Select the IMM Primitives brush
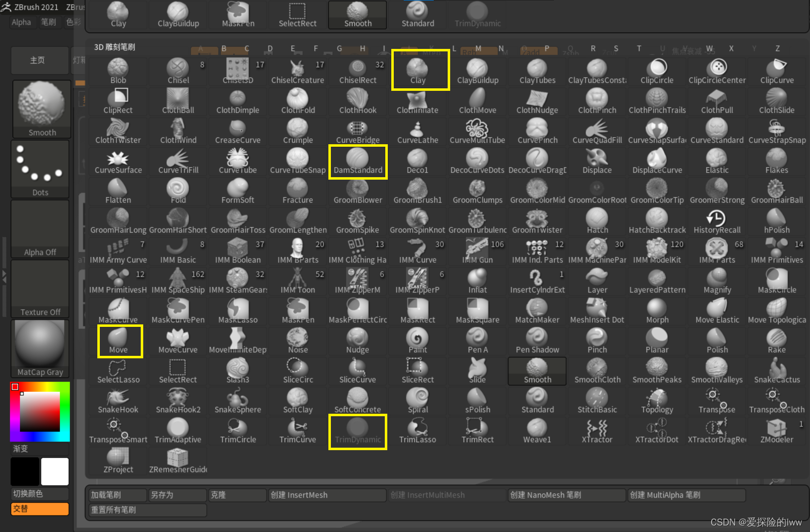This screenshot has width=810, height=532. tap(777, 251)
